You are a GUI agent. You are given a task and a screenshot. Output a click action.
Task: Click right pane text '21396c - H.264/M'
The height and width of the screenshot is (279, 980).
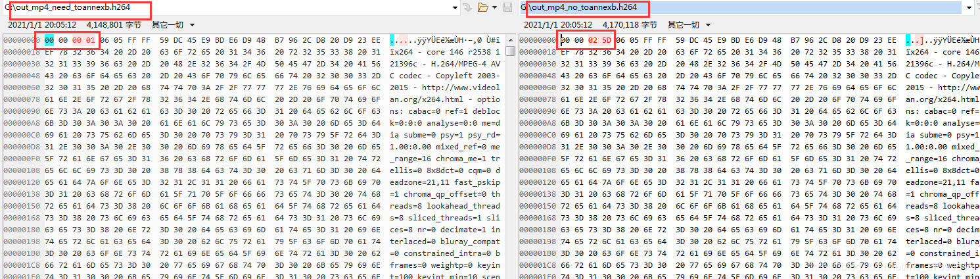click(942, 64)
